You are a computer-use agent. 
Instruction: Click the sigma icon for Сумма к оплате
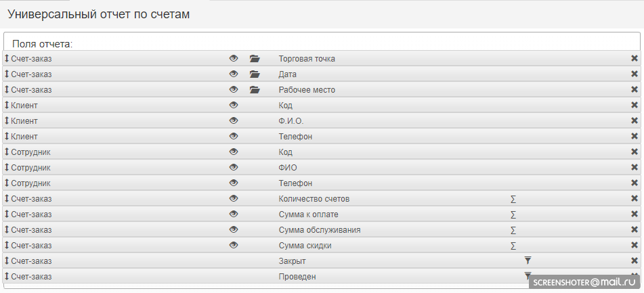click(x=513, y=215)
